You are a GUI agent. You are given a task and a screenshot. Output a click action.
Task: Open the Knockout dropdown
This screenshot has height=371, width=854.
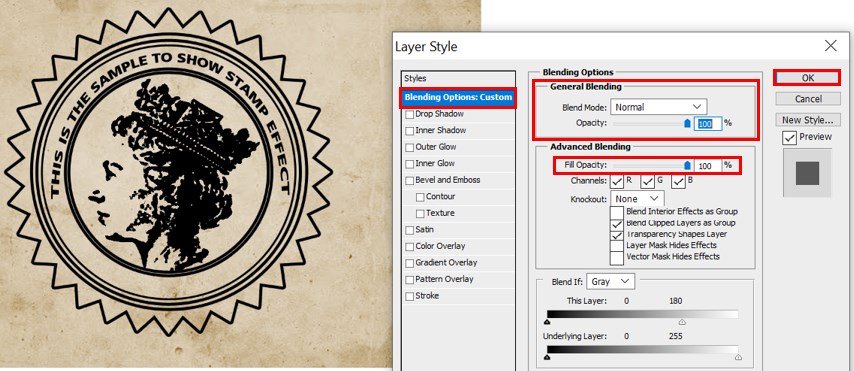pyautogui.click(x=637, y=199)
